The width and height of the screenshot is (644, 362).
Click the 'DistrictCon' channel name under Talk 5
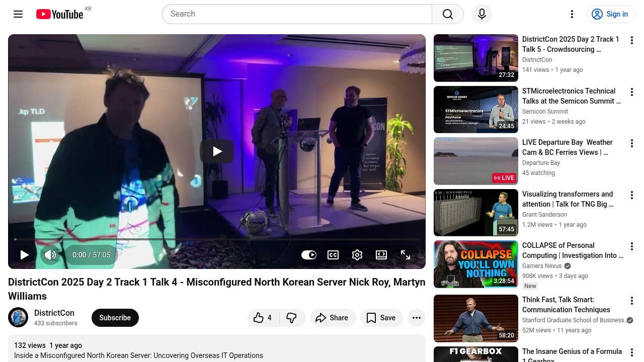(x=537, y=60)
